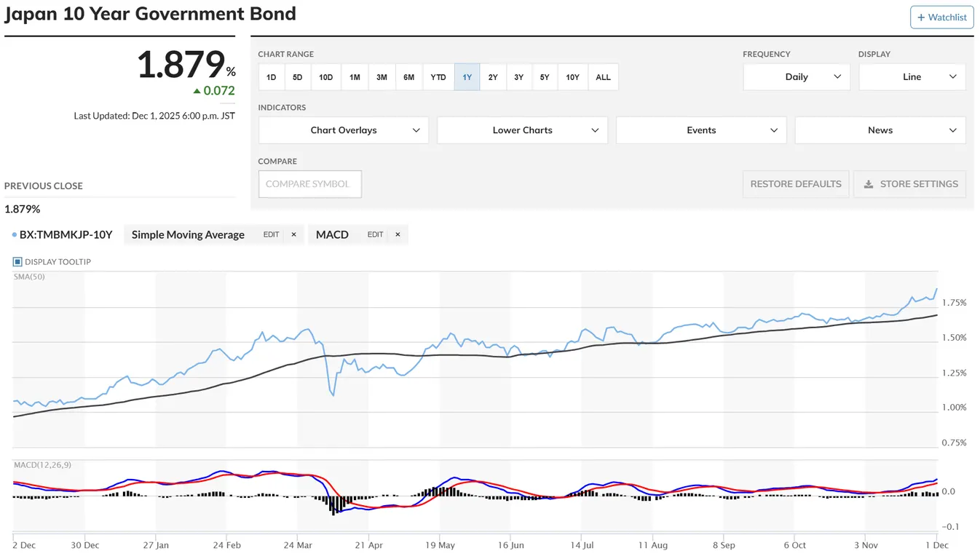Screen dimensions: 980x559
Task: Click the 1.879% yield value
Action: [x=186, y=64]
